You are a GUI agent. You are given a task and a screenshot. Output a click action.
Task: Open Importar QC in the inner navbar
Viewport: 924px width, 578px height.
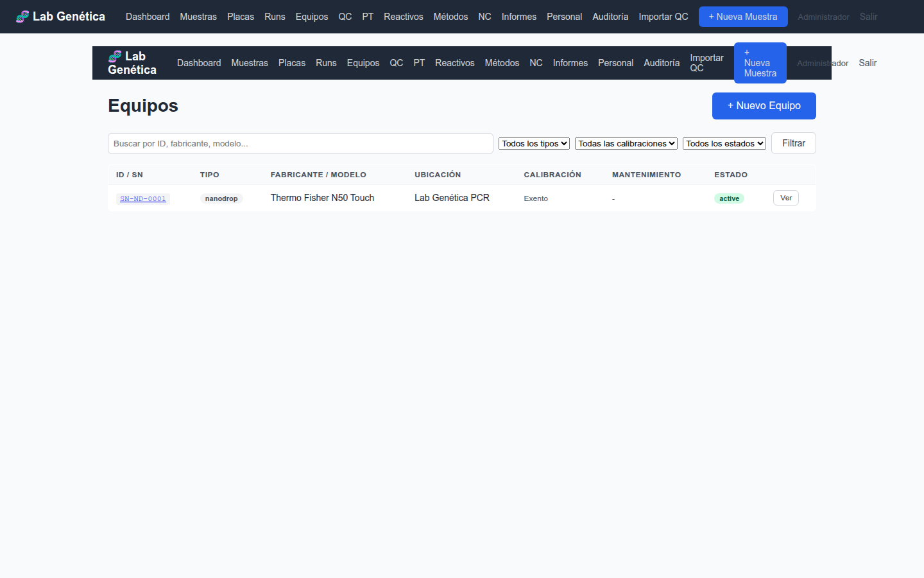coord(706,63)
